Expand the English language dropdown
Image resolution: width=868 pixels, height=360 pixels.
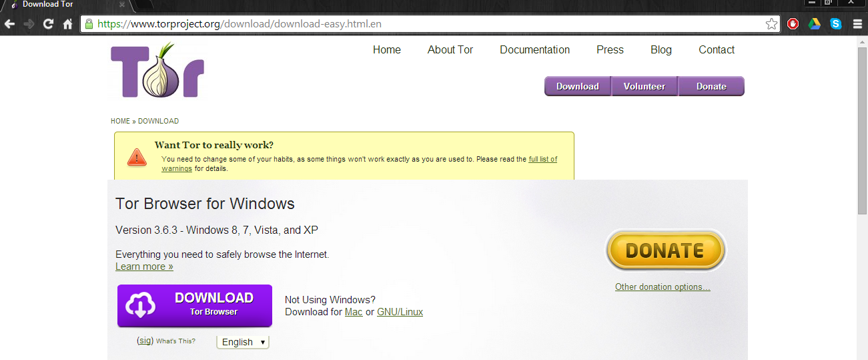pos(243,342)
